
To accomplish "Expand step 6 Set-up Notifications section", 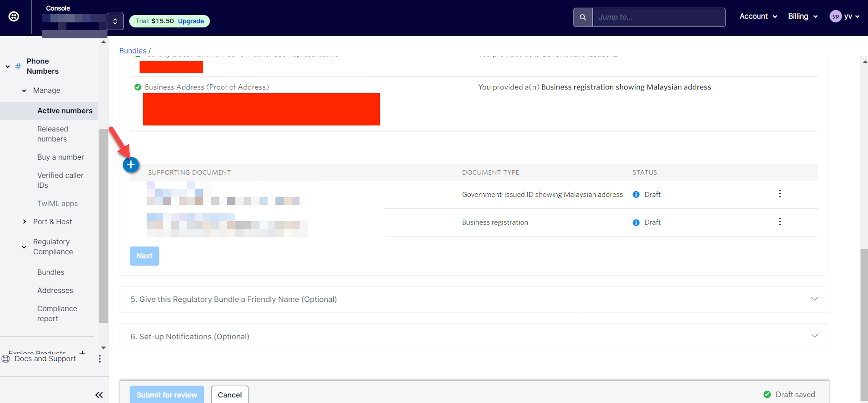I will point(814,336).
